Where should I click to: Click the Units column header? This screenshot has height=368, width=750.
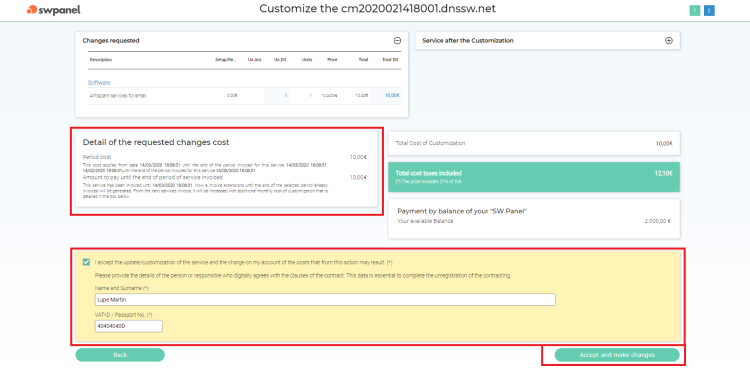[307, 60]
